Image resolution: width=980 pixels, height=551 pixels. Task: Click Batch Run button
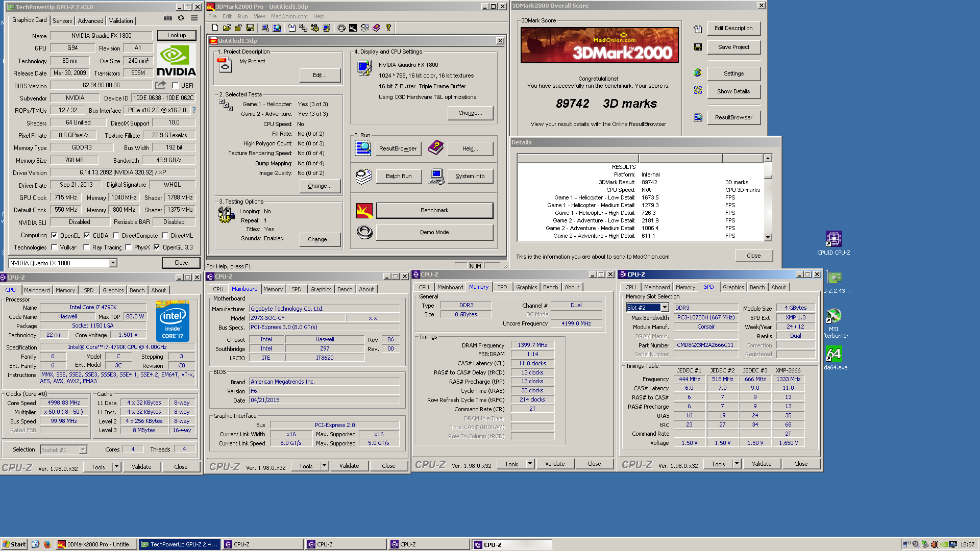click(399, 176)
